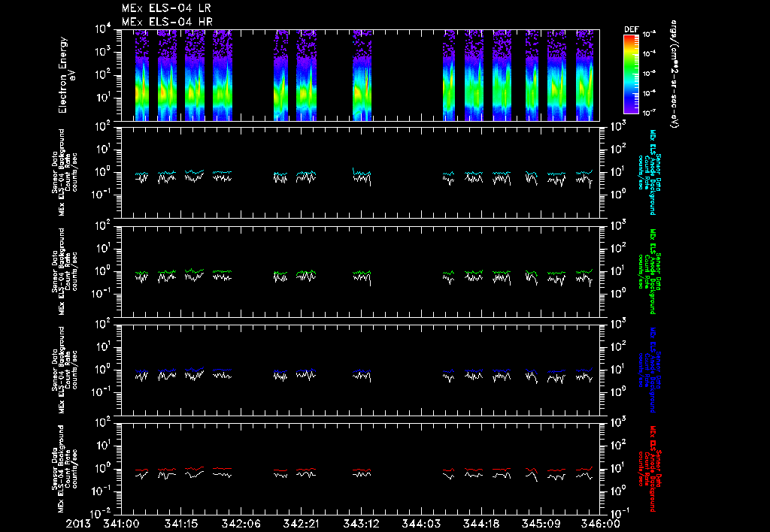The image size is (770, 532).
Task: Click the red anode background count rate label
Action: (x=649, y=469)
